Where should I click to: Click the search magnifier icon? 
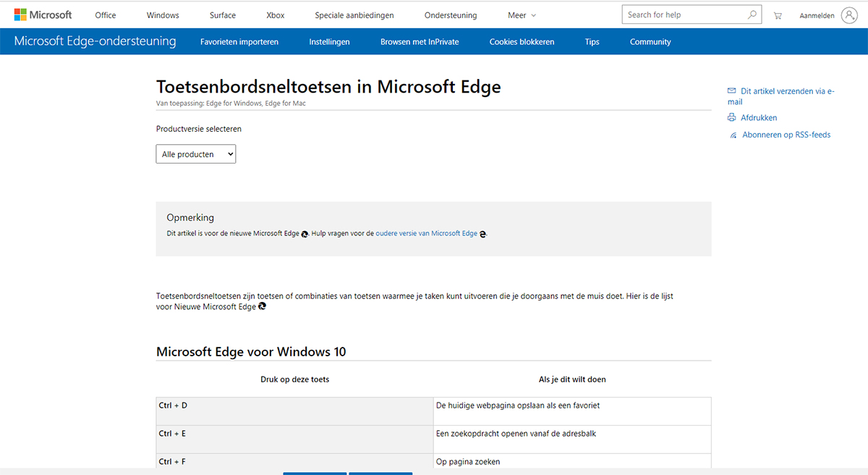[x=752, y=14]
